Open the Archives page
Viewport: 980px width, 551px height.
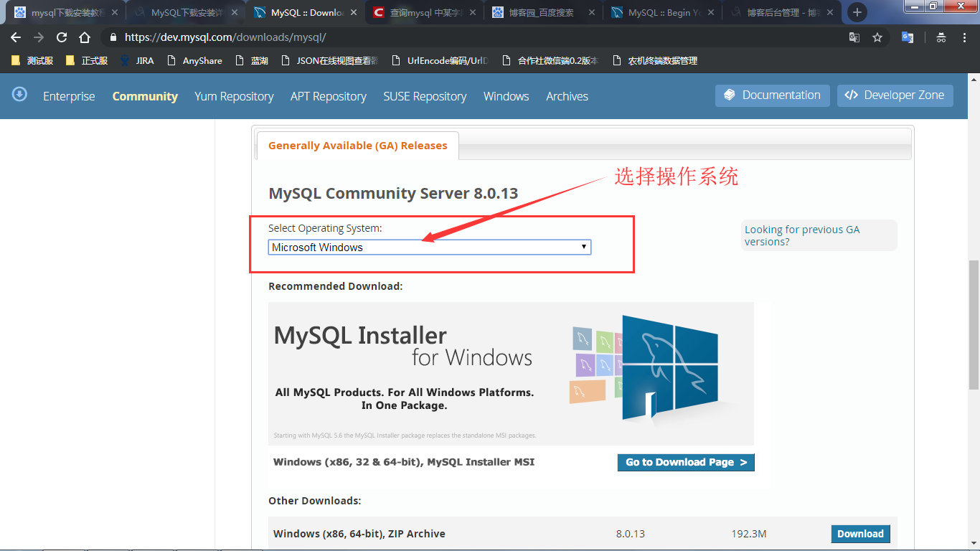click(567, 96)
